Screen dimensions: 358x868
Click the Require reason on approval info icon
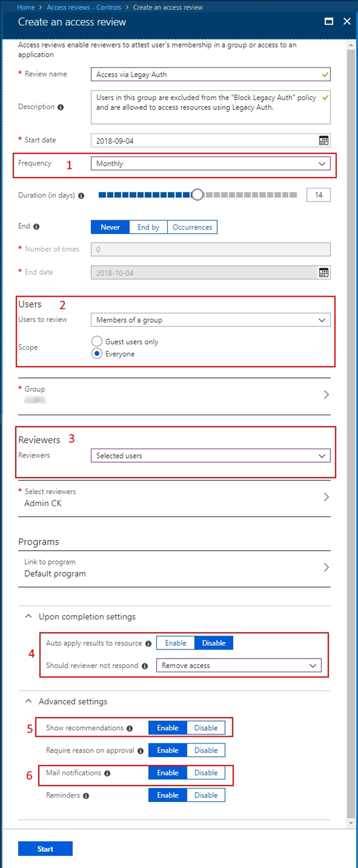140,751
